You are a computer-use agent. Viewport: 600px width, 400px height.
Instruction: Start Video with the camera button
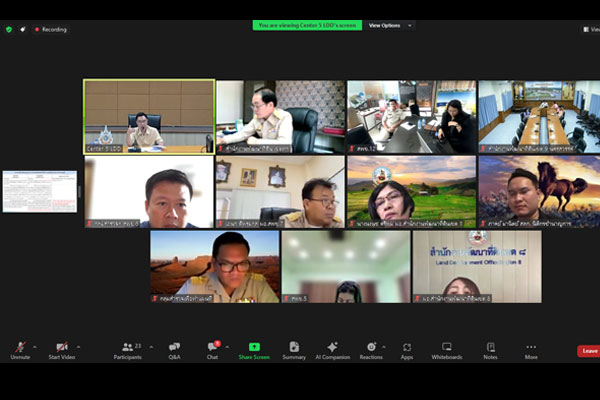pos(62,347)
